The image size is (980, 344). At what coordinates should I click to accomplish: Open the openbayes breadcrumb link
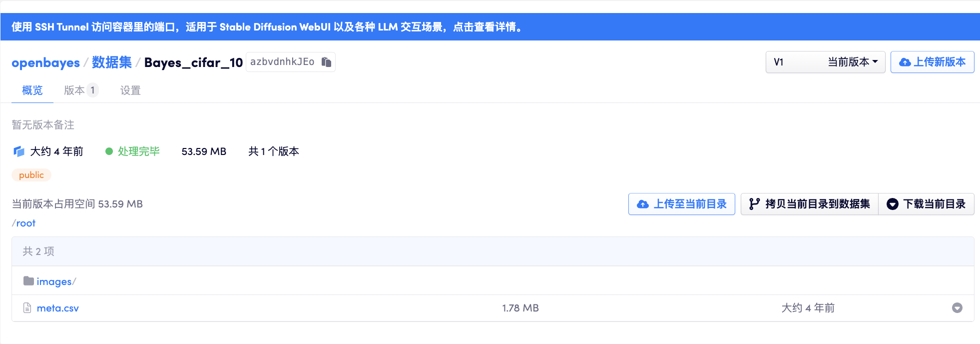click(x=45, y=62)
